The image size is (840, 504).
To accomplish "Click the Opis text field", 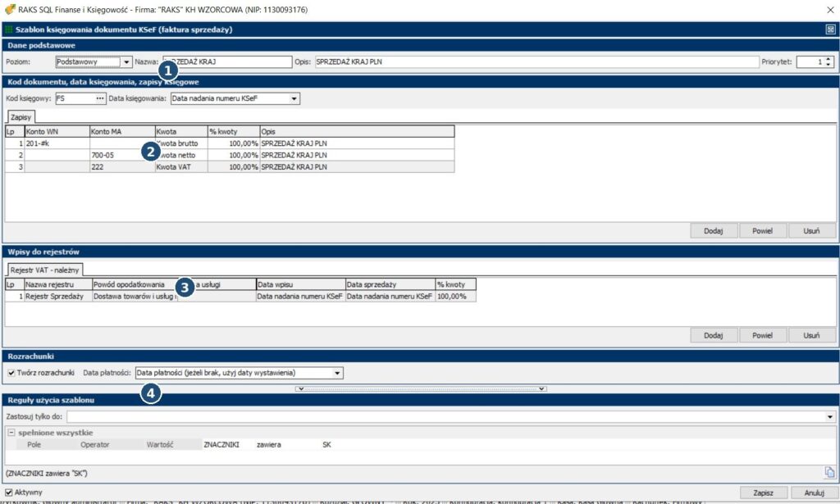I will coord(535,61).
